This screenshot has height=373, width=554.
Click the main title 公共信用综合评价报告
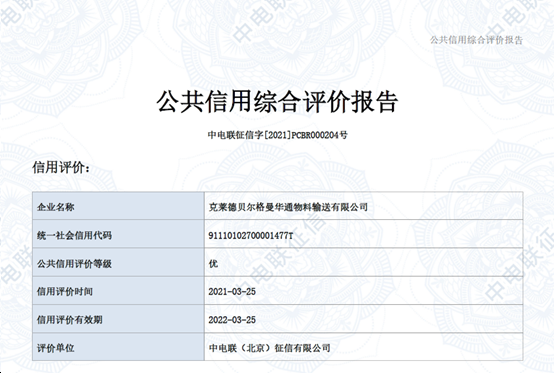pyautogui.click(x=277, y=102)
